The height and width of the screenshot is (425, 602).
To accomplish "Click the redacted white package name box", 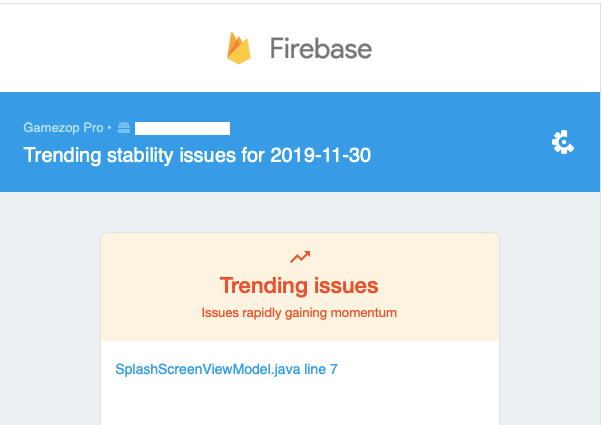I will coord(182,128).
